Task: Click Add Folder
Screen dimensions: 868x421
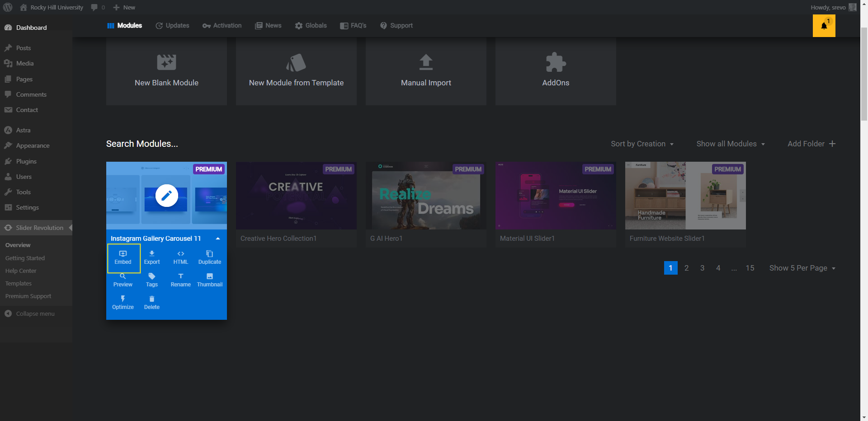Action: 811,144
